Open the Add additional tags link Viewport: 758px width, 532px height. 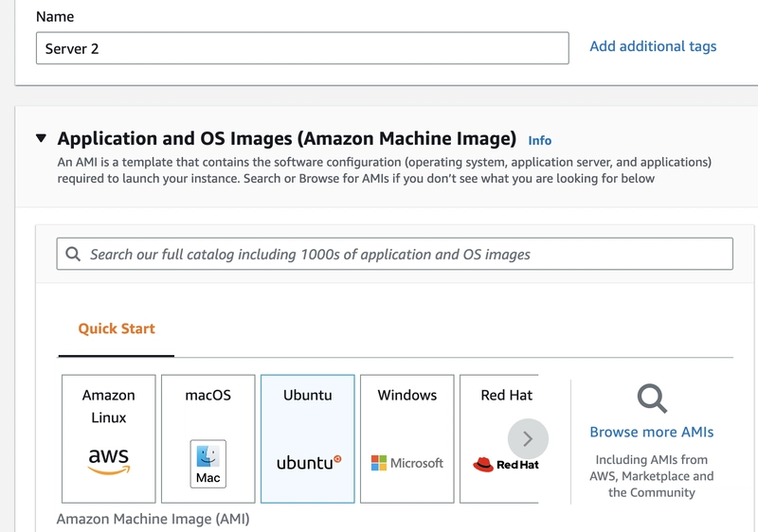coord(653,46)
